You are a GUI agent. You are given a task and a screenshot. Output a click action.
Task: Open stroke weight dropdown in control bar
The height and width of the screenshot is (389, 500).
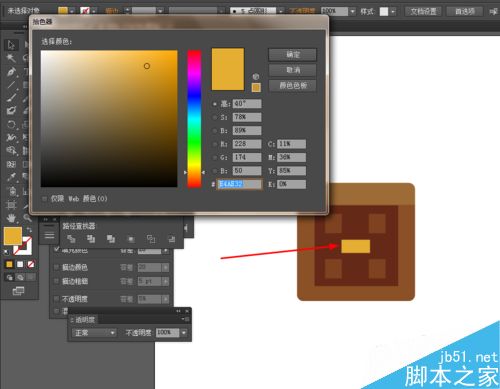coord(160,11)
